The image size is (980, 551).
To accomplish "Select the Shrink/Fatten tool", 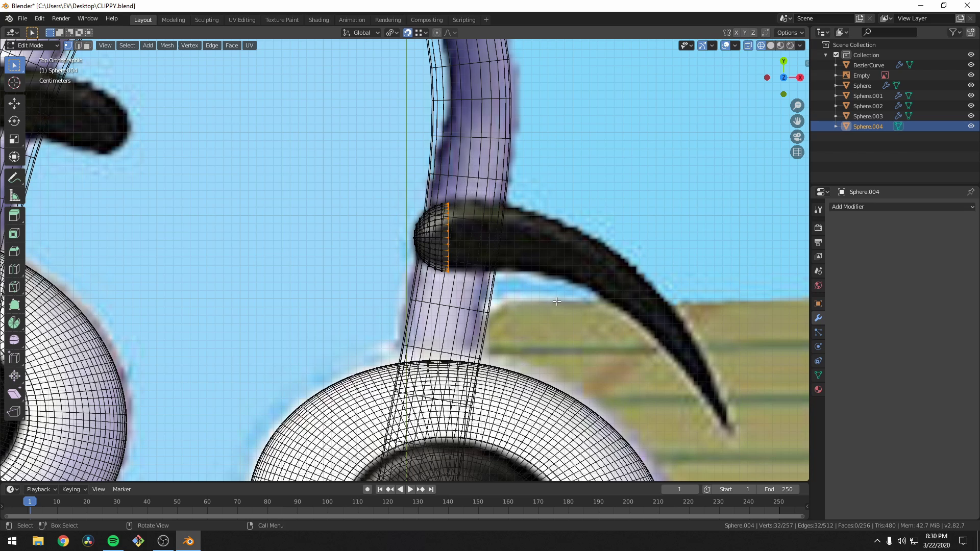I will (14, 376).
